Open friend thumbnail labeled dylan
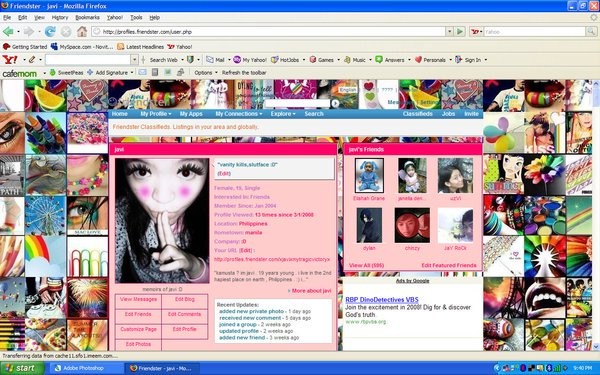 coord(369,225)
